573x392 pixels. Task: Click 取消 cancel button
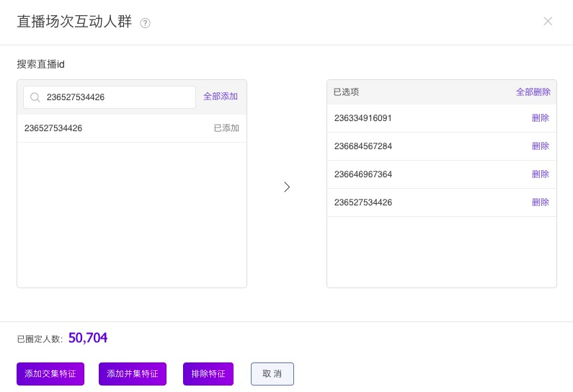(272, 374)
